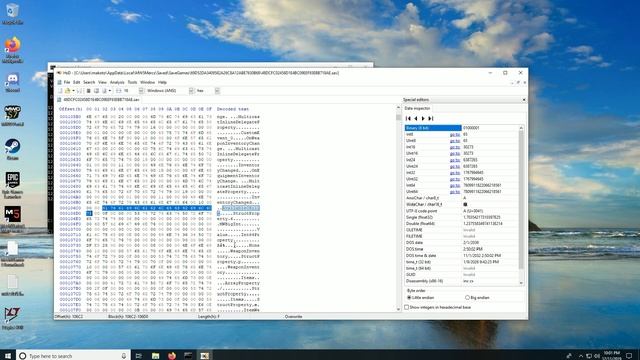The width and height of the screenshot is (640, 360).
Task: Expand the Open file dropdown arrow
Action: coord(73,91)
